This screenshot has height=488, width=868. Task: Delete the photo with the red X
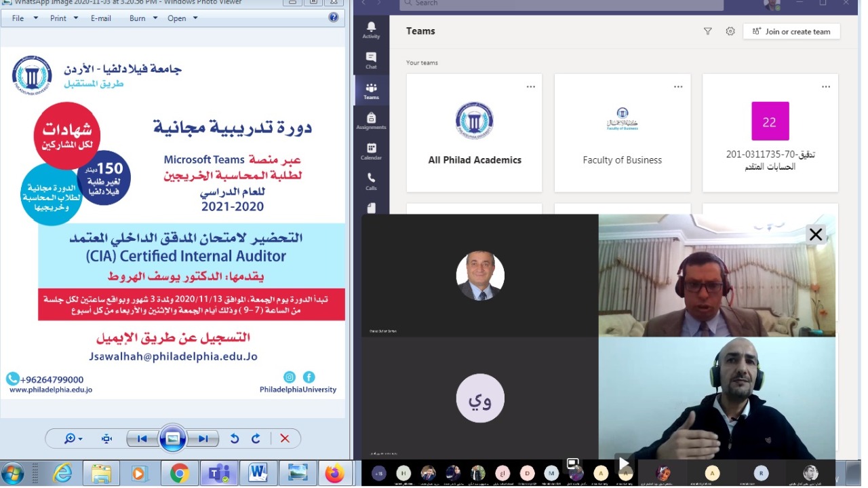(285, 439)
